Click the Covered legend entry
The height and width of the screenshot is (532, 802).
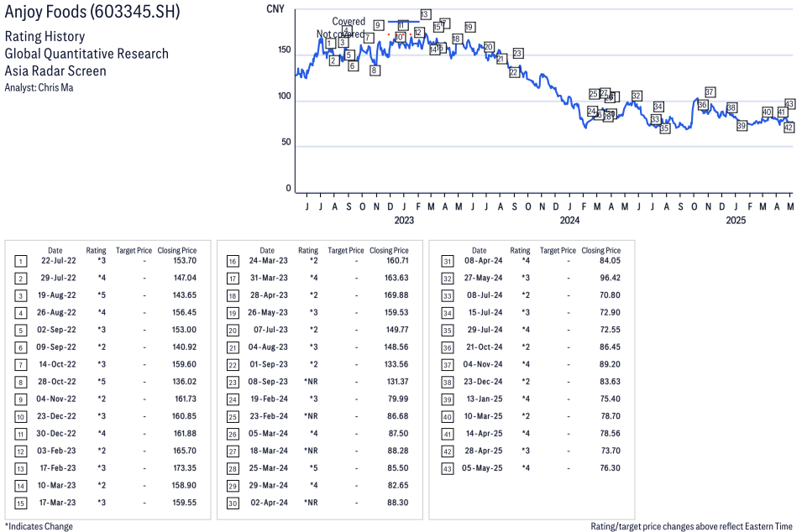tap(349, 22)
